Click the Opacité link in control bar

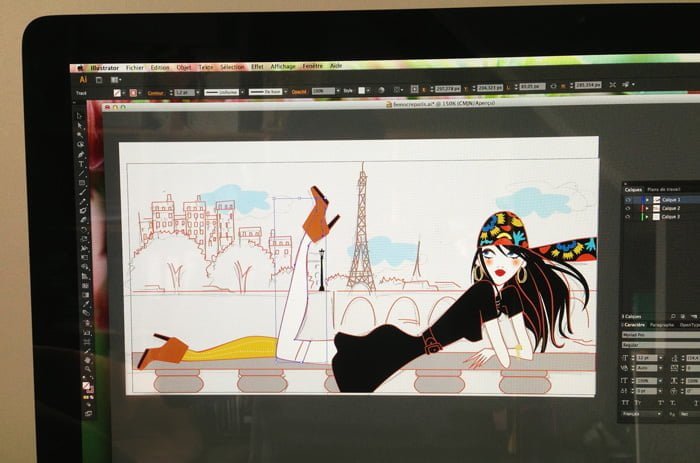point(299,92)
